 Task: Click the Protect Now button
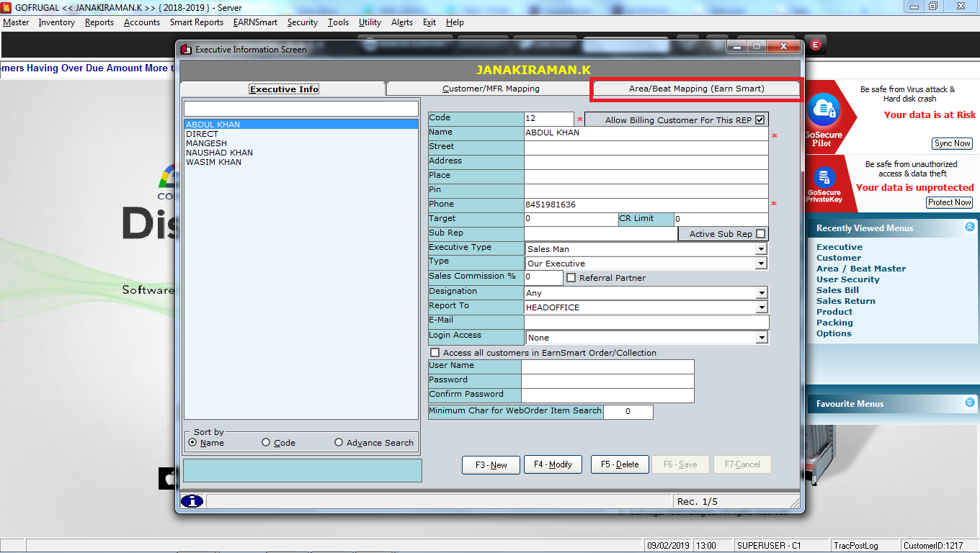pyautogui.click(x=949, y=202)
